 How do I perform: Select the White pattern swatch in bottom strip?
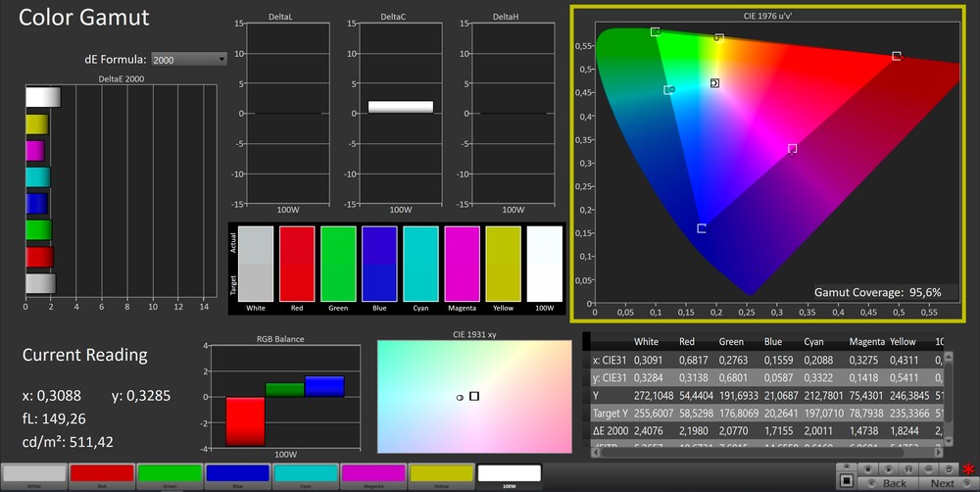coord(34,473)
